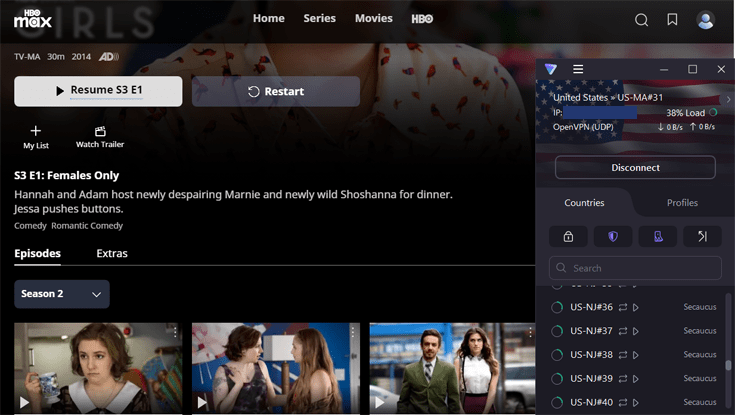Click load circle of US-NJ#36
The width and height of the screenshot is (735, 415).
[557, 307]
